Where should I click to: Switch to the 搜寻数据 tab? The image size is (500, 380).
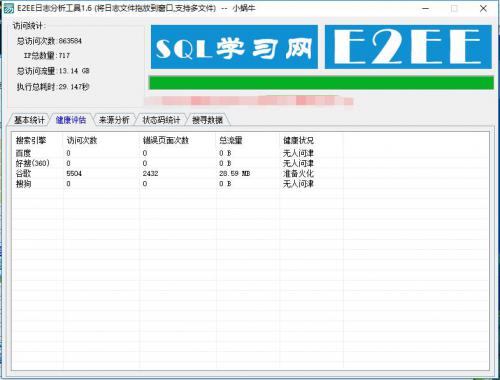(207, 120)
